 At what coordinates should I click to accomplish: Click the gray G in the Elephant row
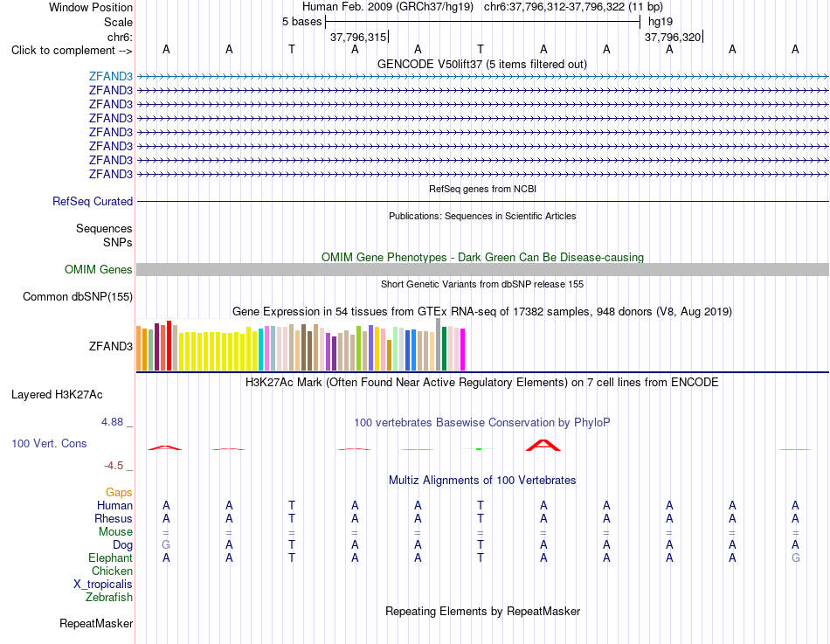pos(796,558)
